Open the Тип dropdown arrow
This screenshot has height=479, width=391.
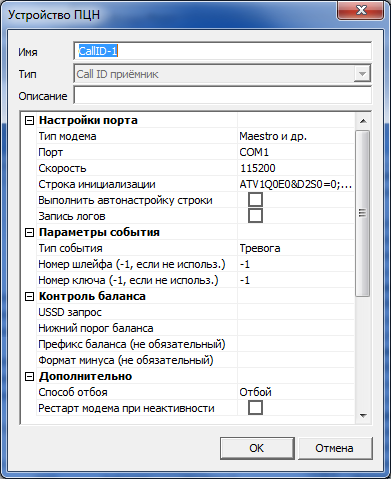[x=362, y=74]
